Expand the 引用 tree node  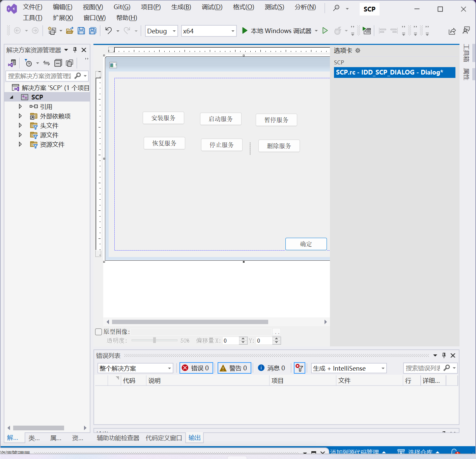[x=20, y=107]
